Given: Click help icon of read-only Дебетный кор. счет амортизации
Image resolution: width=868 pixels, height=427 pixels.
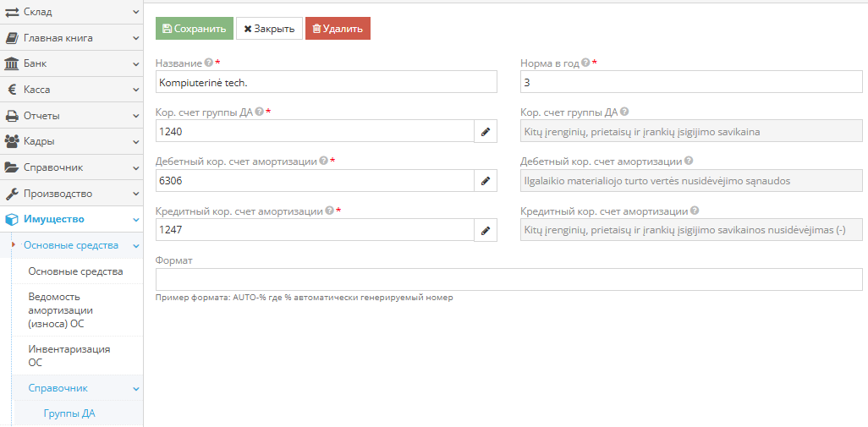Looking at the screenshot, I should tap(689, 161).
